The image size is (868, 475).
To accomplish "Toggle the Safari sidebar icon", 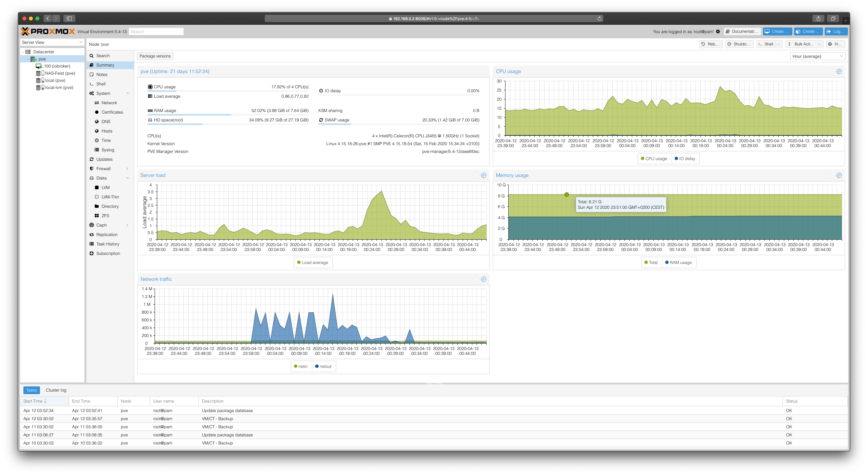I will [70, 19].
